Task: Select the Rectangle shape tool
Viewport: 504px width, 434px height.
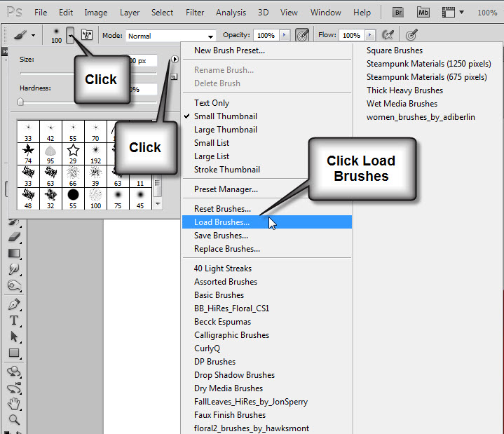Action: click(x=14, y=353)
